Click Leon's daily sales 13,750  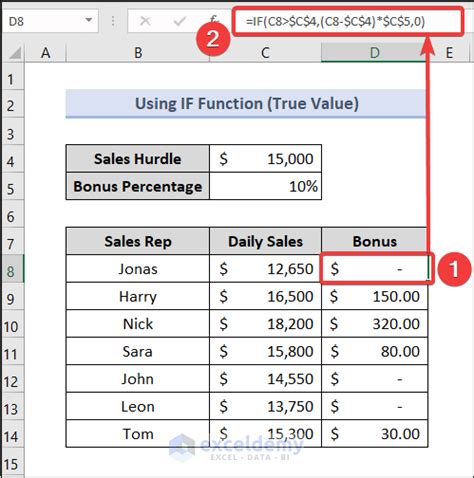pyautogui.click(x=265, y=406)
